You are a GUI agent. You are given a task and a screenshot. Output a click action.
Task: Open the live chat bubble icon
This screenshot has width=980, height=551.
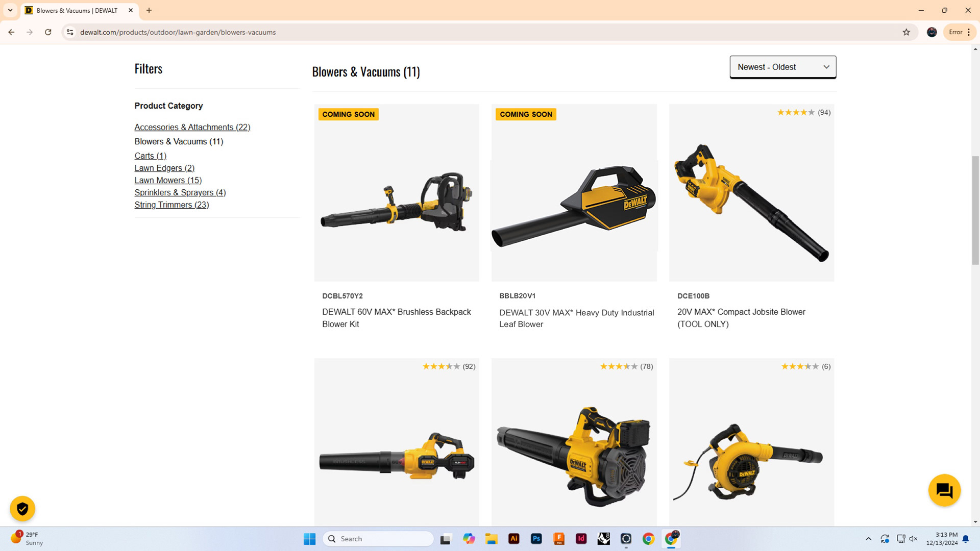click(944, 491)
